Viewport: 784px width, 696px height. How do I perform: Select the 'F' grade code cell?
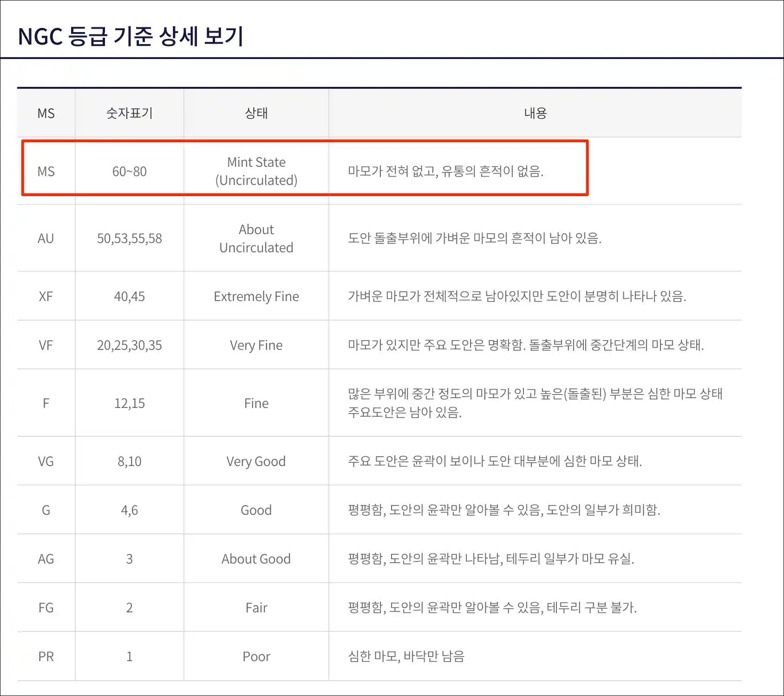(x=46, y=403)
